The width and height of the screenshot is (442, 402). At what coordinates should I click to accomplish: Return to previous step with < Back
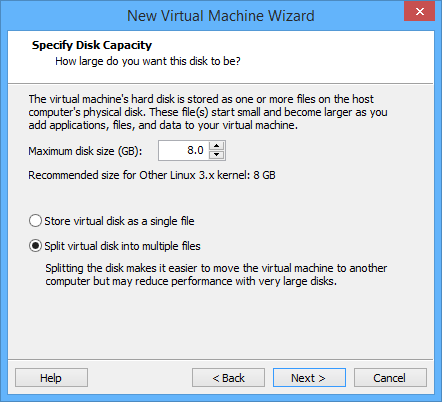pos(228,378)
